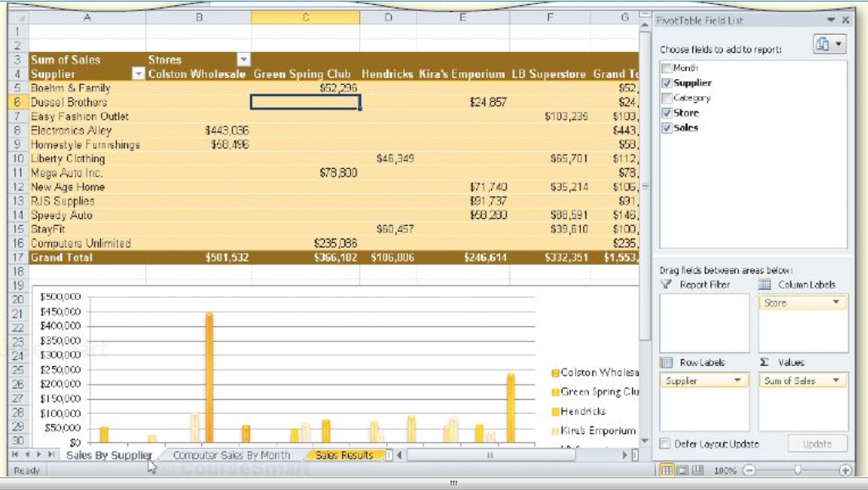
Task: Uncheck the Sales field checkbox
Action: click(667, 128)
